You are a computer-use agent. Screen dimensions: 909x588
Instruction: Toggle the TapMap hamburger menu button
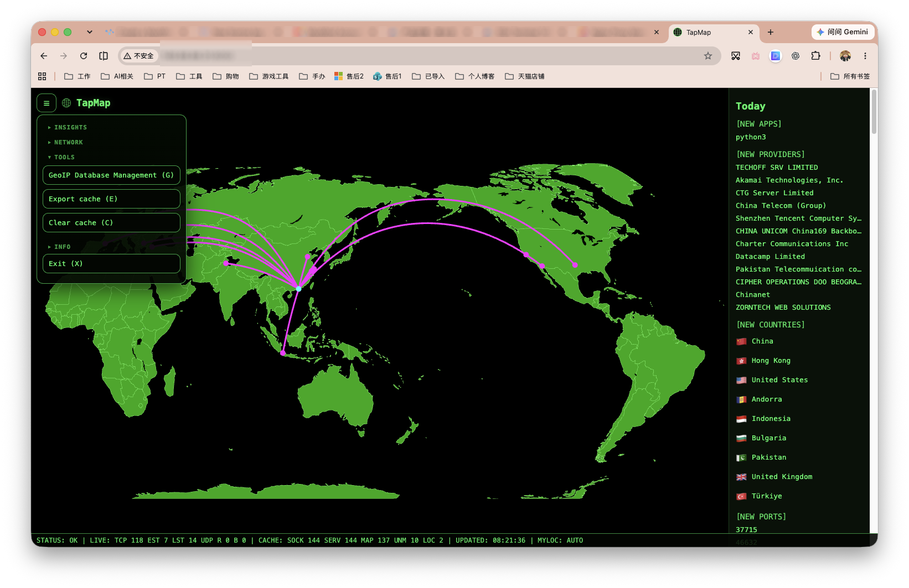(47, 103)
